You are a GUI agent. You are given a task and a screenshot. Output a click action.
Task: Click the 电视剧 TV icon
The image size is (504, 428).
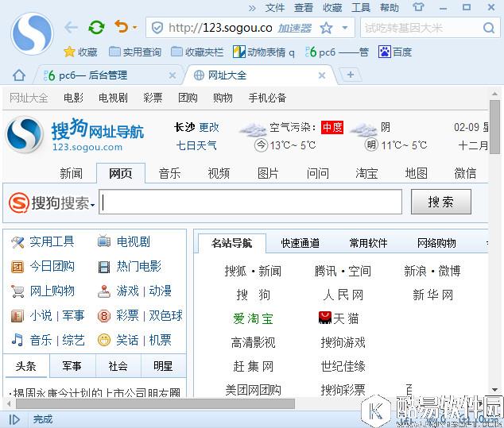[104, 241]
